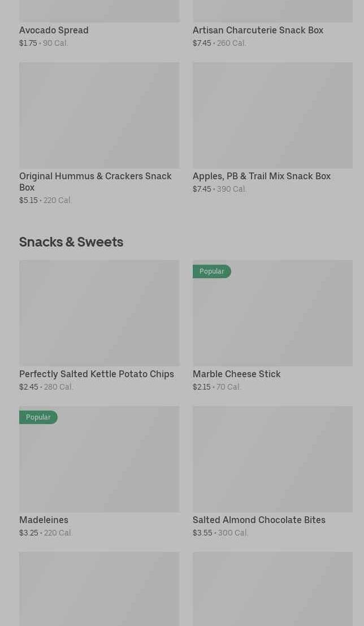Click the $1.75 price under Avocado Spread
The width and height of the screenshot is (364, 626).
tap(28, 43)
